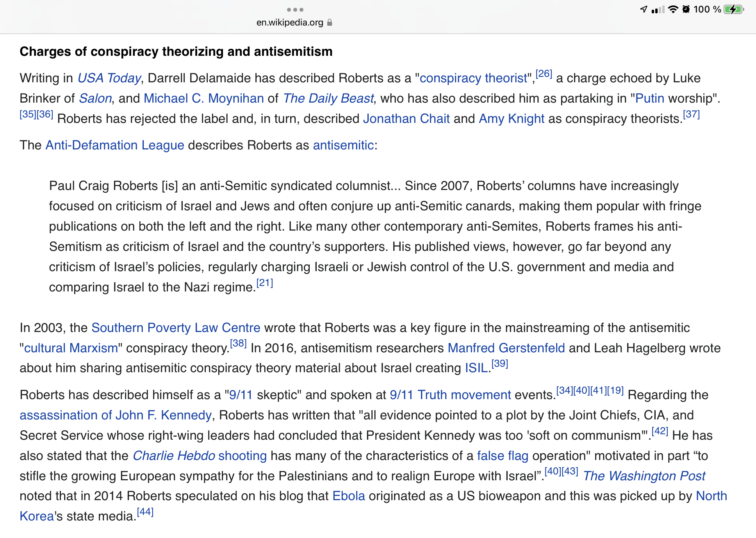
Task: Open The Daily Beast link
Action: pyautogui.click(x=328, y=98)
